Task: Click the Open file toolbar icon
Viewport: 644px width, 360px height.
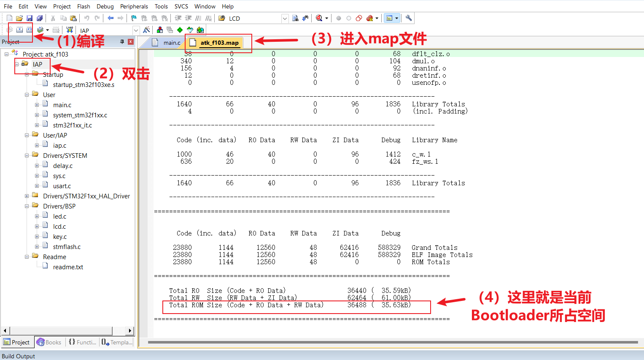Action: click(19, 18)
